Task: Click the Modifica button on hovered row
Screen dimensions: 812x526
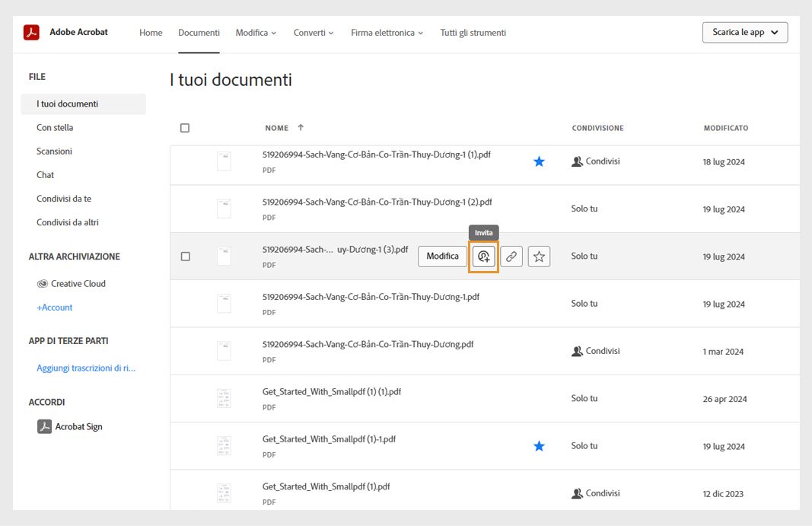Action: coord(442,257)
